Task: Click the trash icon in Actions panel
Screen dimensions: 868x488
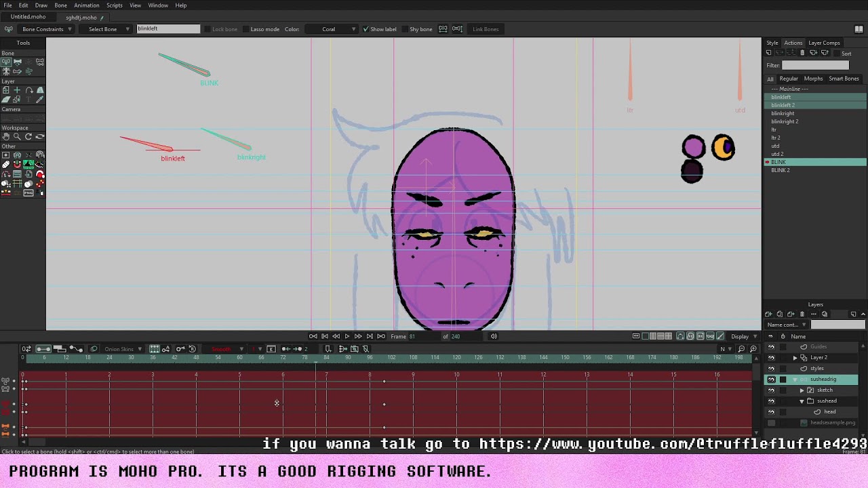Action: [x=802, y=53]
